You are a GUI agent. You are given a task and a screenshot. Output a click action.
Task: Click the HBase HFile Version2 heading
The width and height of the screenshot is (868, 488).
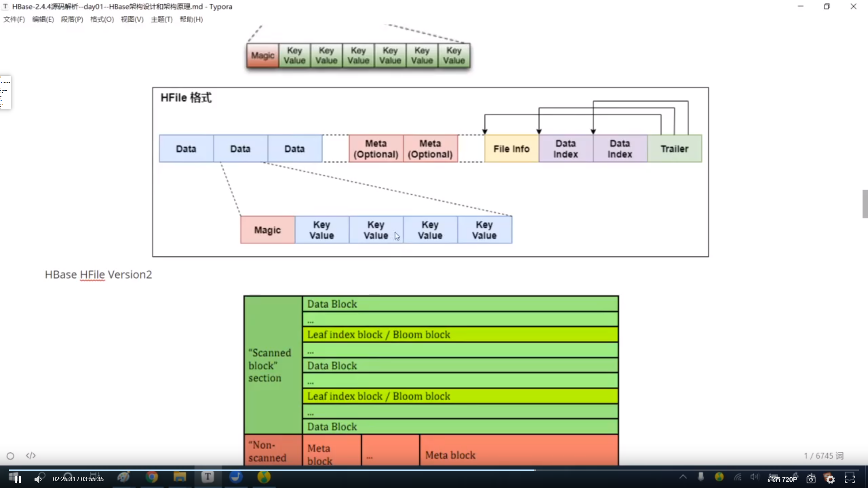[x=98, y=275]
